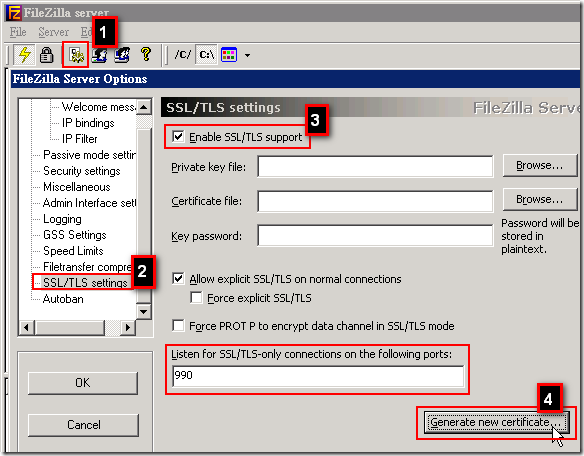Image resolution: width=584 pixels, height=456 pixels.
Task: Select Filetransfer compression tree item
Action: 87,267
